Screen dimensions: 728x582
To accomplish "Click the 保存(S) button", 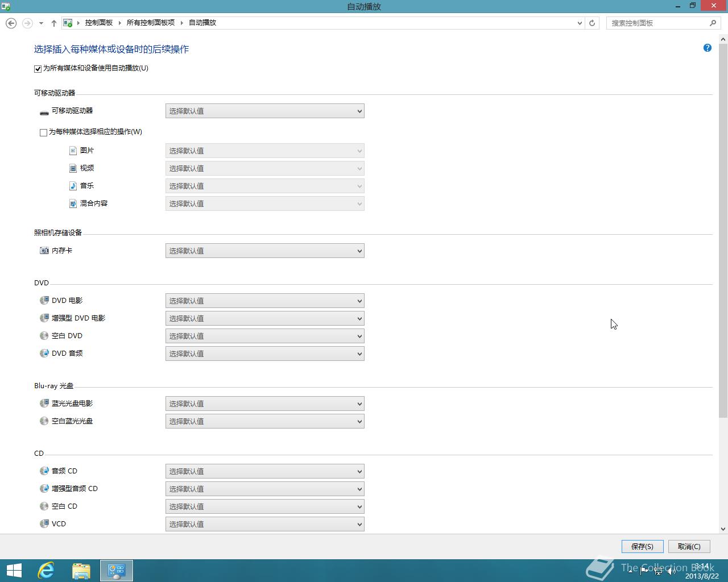I will tap(643, 546).
